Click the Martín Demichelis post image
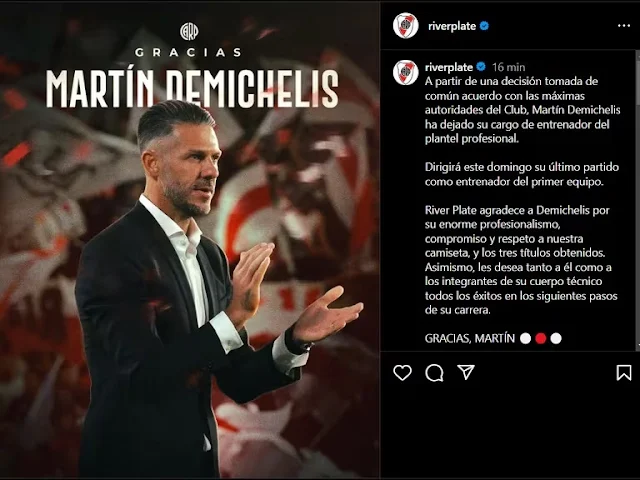Image resolution: width=640 pixels, height=480 pixels. click(190, 240)
